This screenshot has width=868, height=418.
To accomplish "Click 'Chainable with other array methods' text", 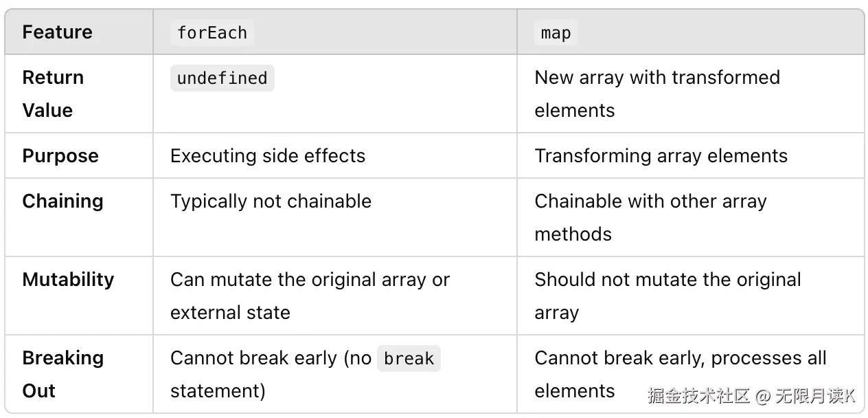I will (650, 217).
